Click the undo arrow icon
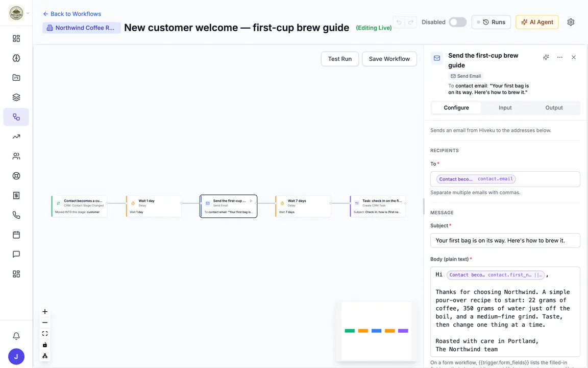Image resolution: width=588 pixels, height=368 pixels. coord(399,22)
